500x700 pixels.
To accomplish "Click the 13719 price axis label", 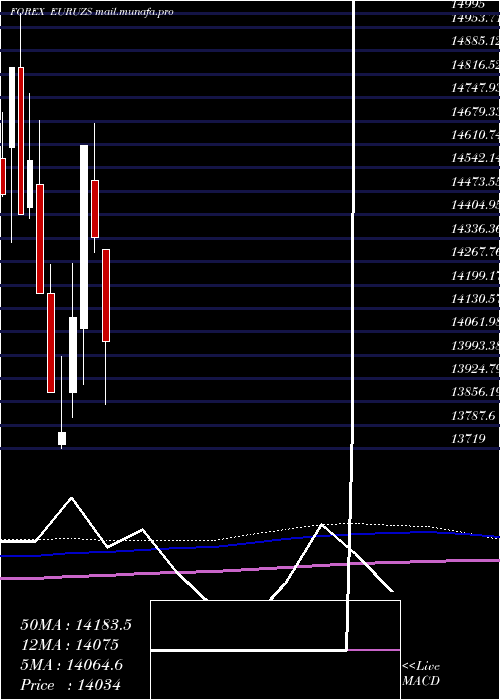I will [x=468, y=439].
